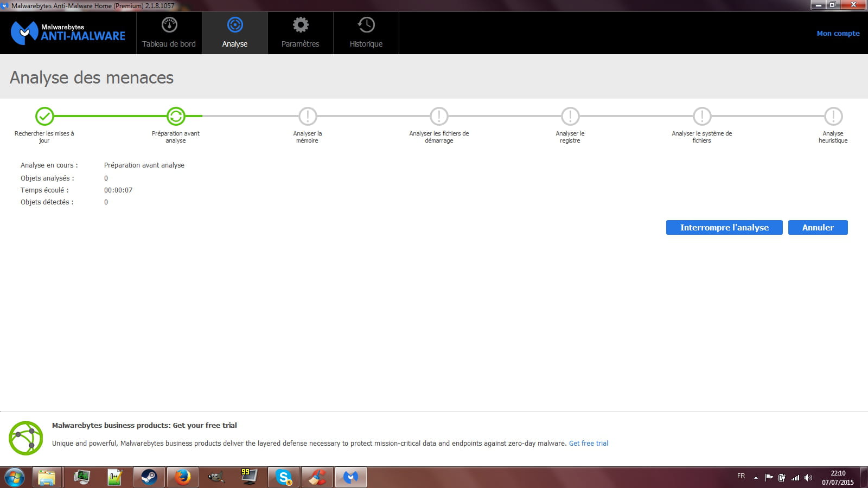Go to the Historique tab
The width and height of the screenshot is (868, 488).
[366, 33]
